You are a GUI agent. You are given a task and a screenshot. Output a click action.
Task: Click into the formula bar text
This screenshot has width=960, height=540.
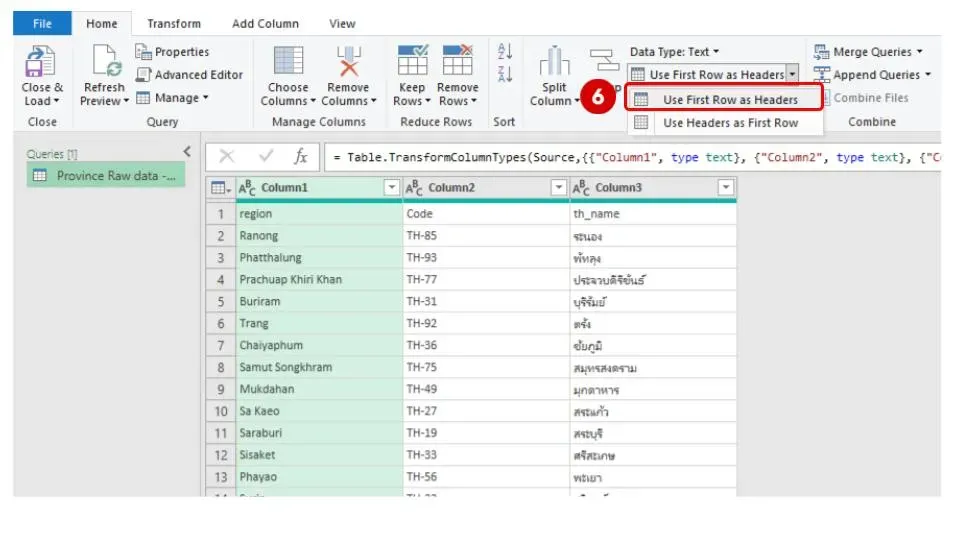coord(632,157)
